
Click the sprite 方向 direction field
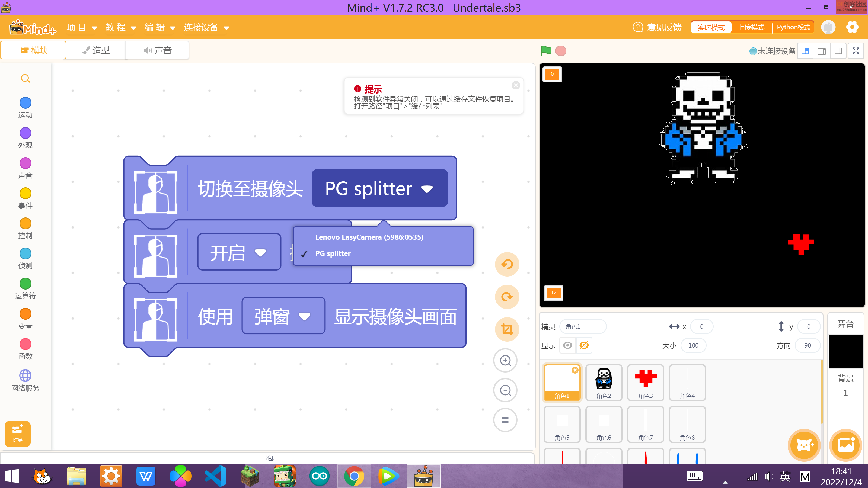(807, 345)
